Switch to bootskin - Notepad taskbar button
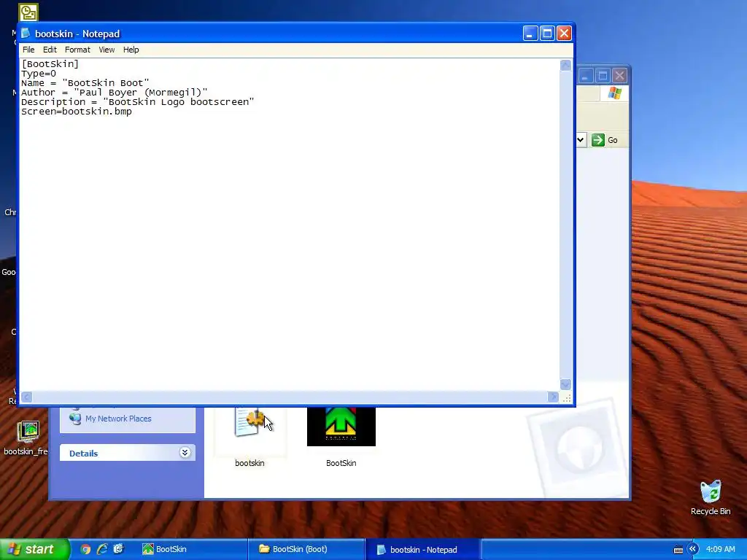The image size is (747, 560). point(422,550)
